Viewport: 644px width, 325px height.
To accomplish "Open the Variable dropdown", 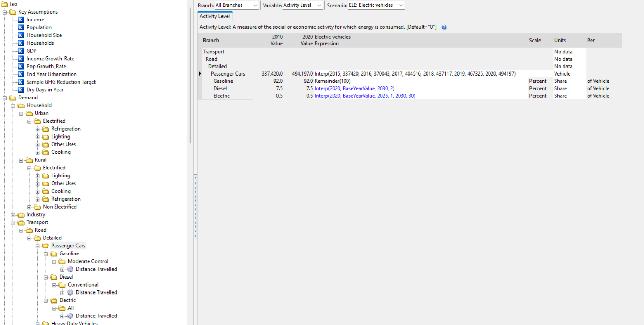I will coord(319,5).
